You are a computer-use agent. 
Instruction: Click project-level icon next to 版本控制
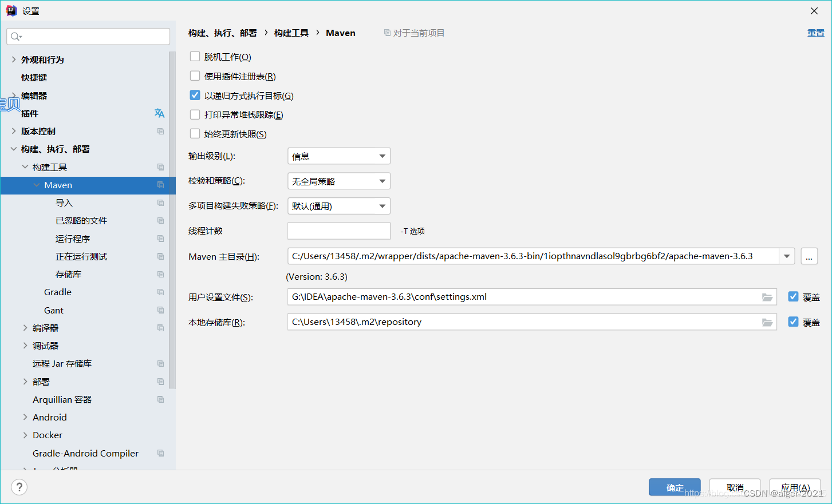161,132
